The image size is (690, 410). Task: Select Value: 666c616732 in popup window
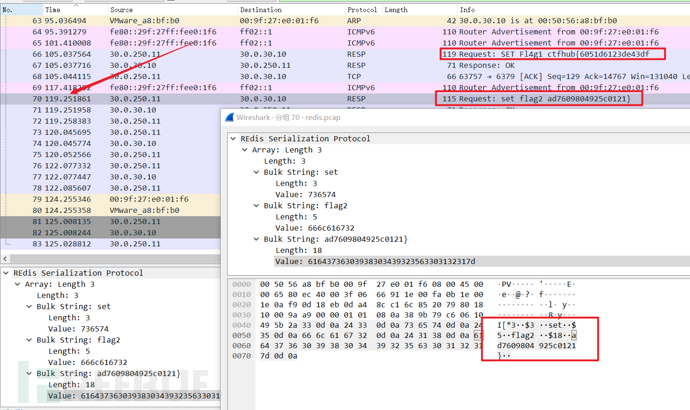point(318,228)
